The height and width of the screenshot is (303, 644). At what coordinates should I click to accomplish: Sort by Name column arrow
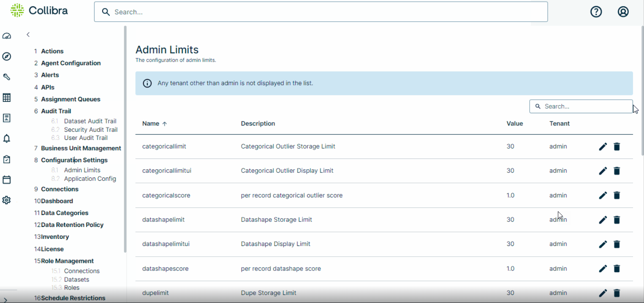[165, 124]
